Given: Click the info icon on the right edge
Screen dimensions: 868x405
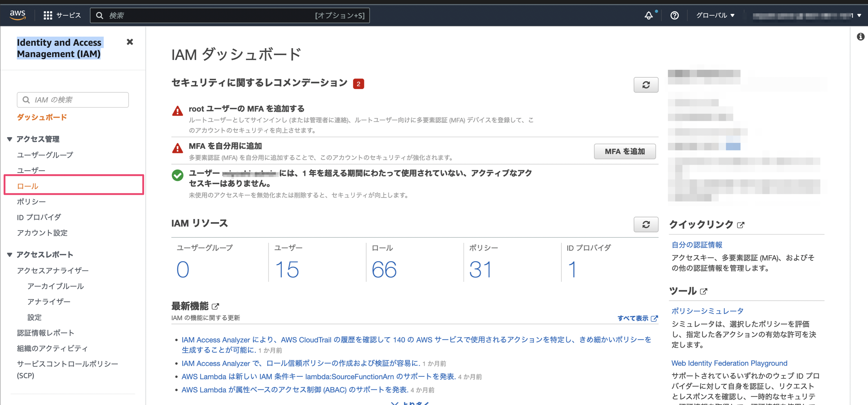Looking at the screenshot, I should click(860, 37).
